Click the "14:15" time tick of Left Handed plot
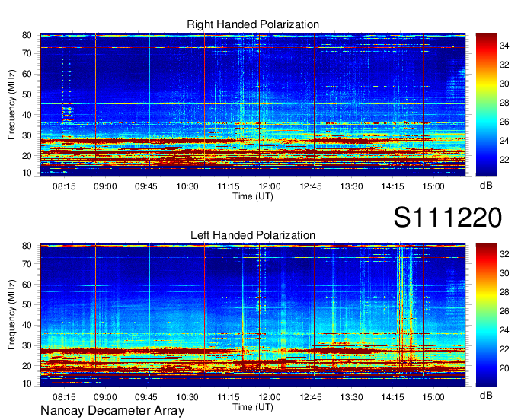Viewport: 518px width, 420px height. pos(392,397)
